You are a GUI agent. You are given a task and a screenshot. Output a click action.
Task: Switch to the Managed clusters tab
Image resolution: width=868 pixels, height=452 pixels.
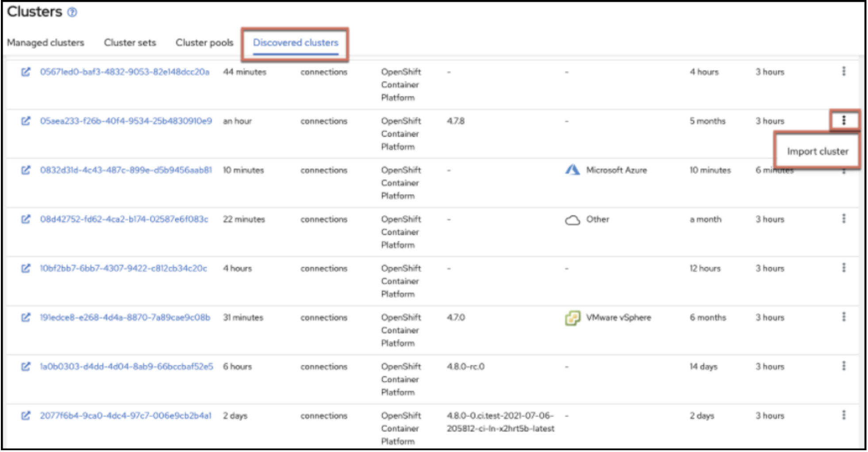tap(46, 42)
